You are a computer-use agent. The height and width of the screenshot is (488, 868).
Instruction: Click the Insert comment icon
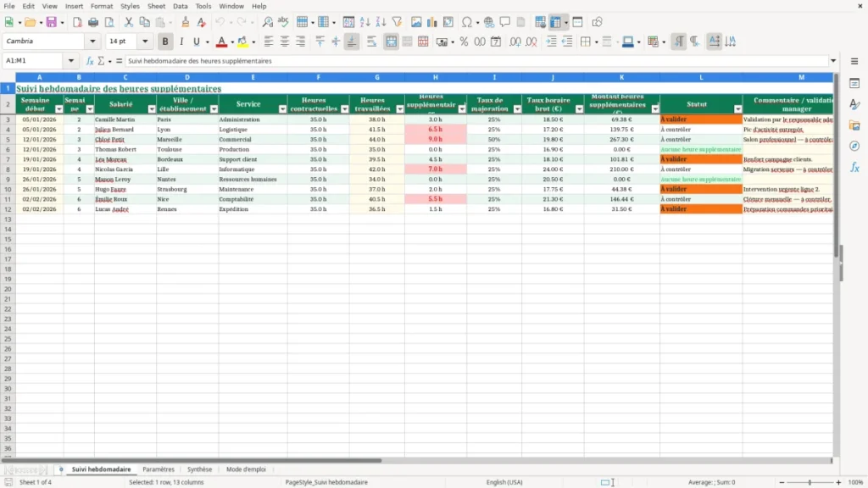(x=505, y=22)
